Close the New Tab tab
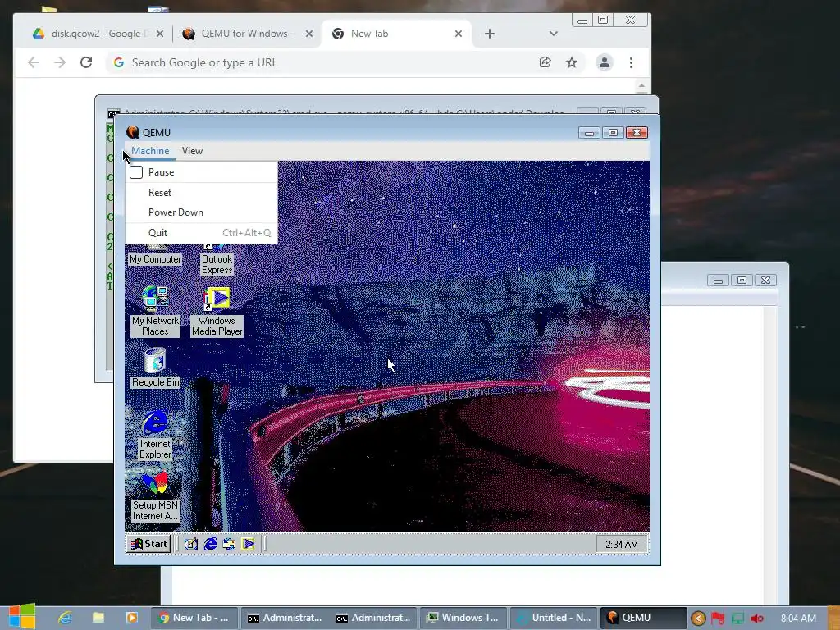Screen dimensions: 840x630 point(458,34)
